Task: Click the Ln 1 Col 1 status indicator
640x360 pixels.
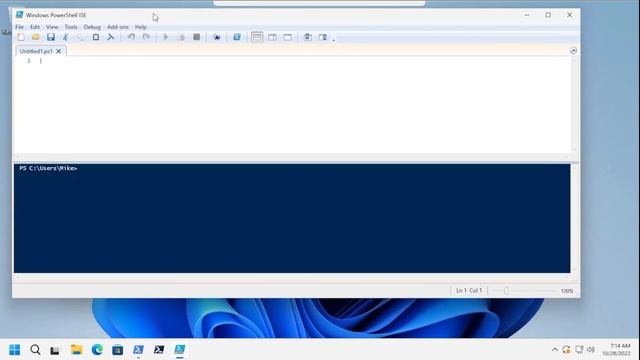Action: pyautogui.click(x=469, y=291)
